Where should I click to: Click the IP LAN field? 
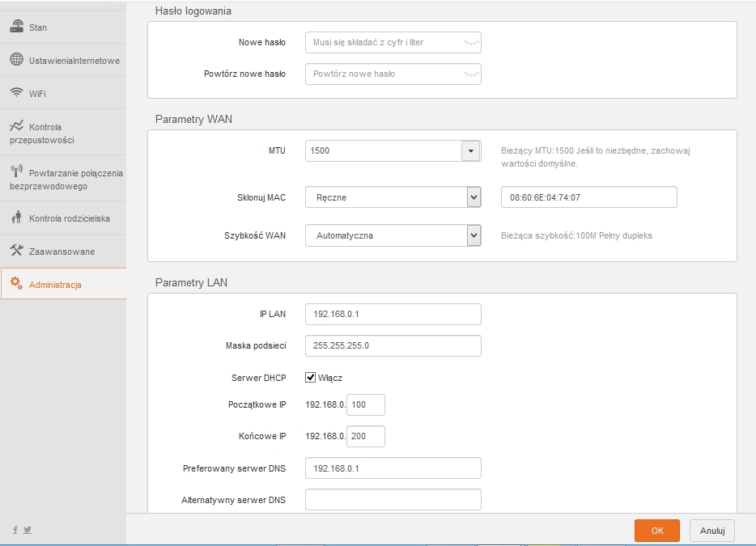pyautogui.click(x=393, y=314)
